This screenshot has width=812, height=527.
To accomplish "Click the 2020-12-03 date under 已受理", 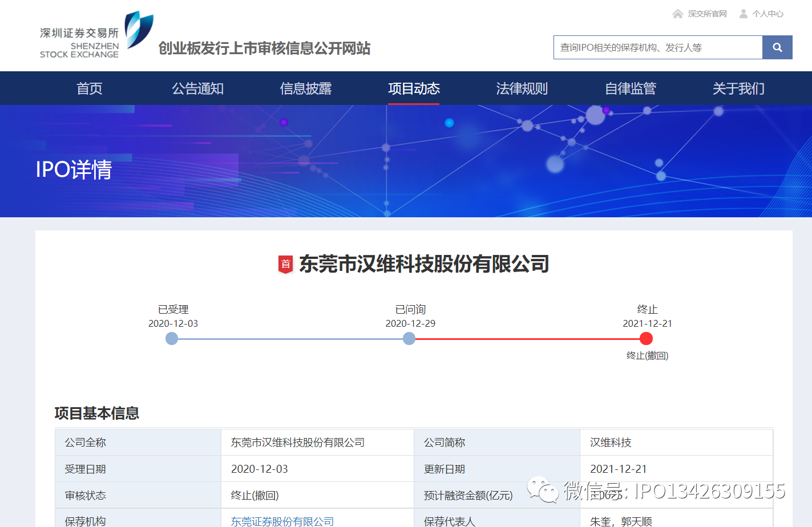I will (173, 323).
